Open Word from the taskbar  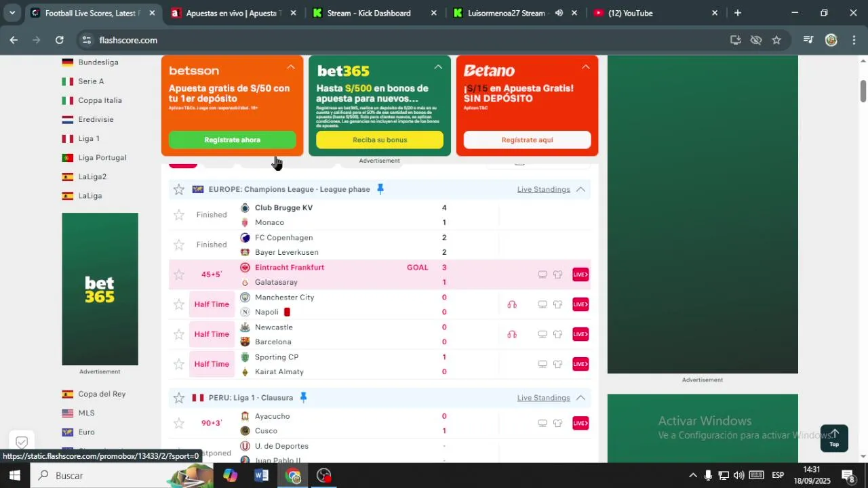point(262,476)
